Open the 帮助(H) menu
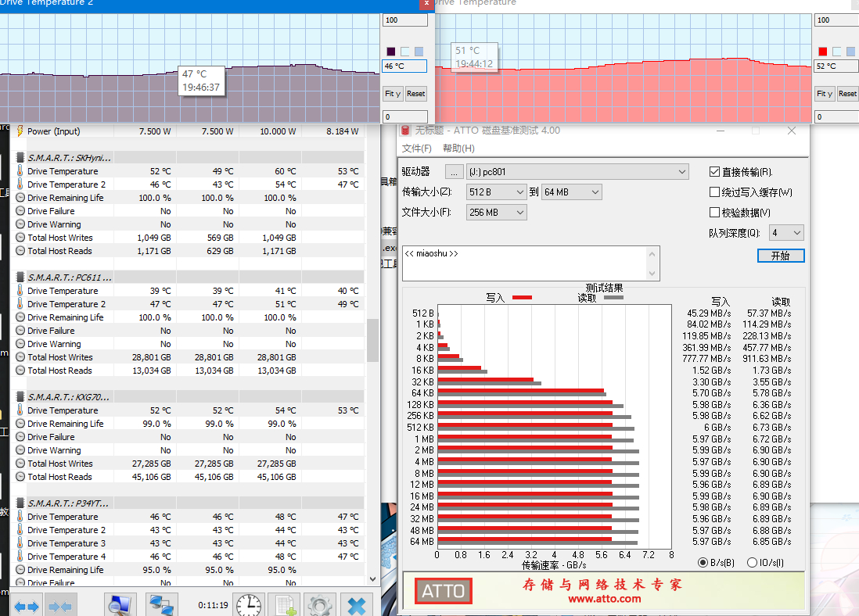Image resolution: width=859 pixels, height=616 pixels. 459,149
